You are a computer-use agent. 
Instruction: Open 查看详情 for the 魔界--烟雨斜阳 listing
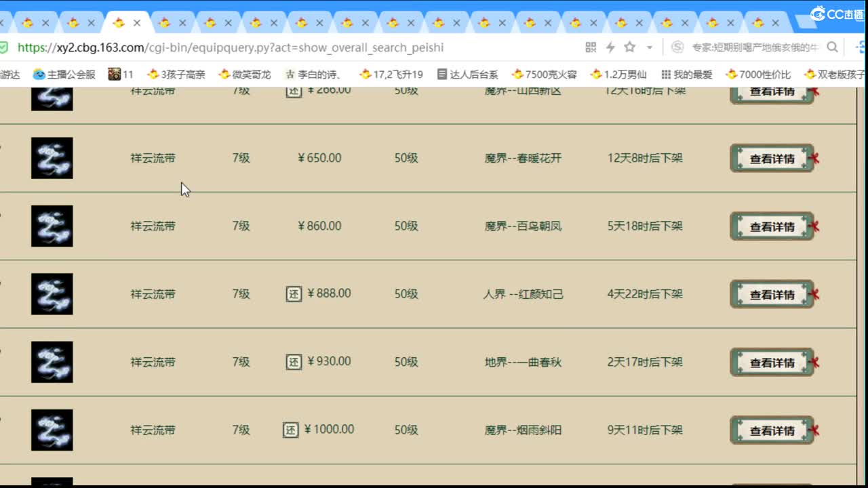click(x=772, y=430)
